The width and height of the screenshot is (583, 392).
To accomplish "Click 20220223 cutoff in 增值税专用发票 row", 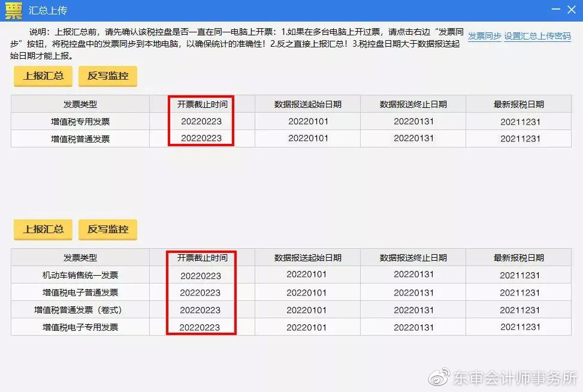I will click(x=201, y=121).
